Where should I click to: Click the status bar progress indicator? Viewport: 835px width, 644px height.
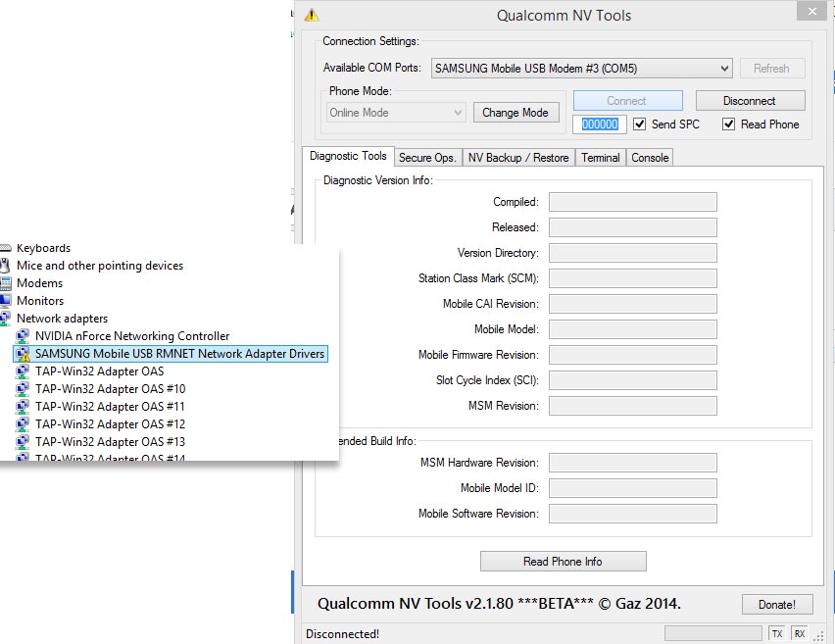click(x=713, y=633)
